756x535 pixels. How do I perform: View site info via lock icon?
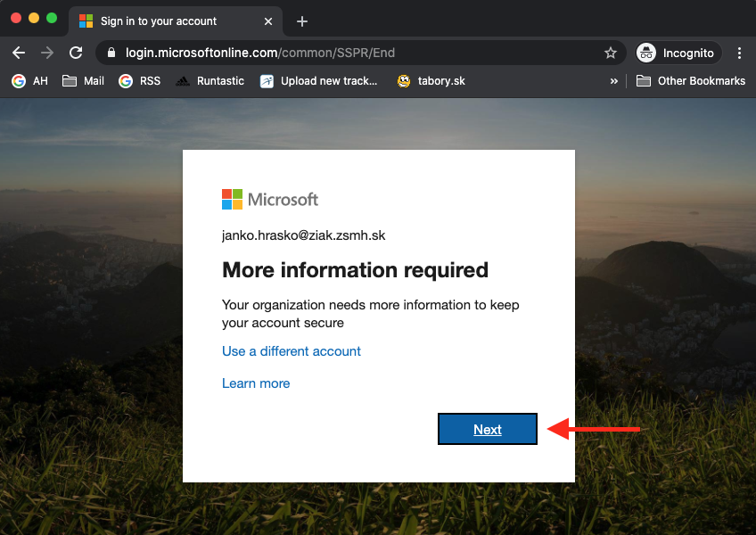click(x=111, y=53)
